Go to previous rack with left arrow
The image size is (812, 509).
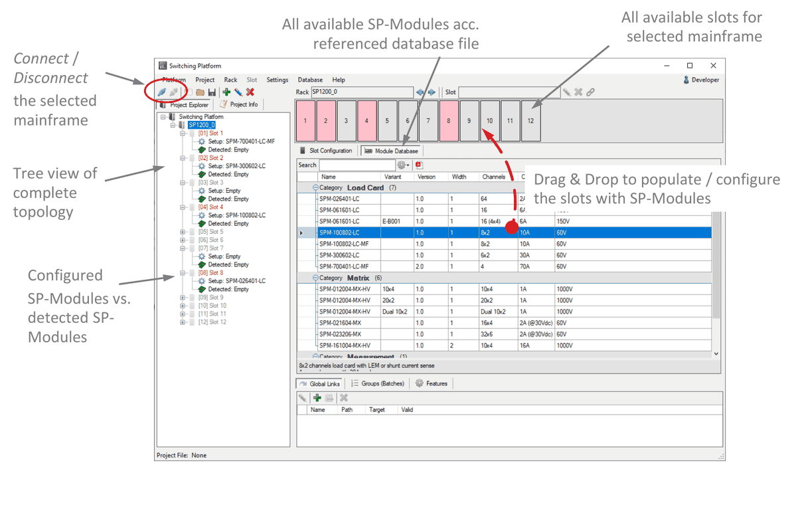(420, 92)
